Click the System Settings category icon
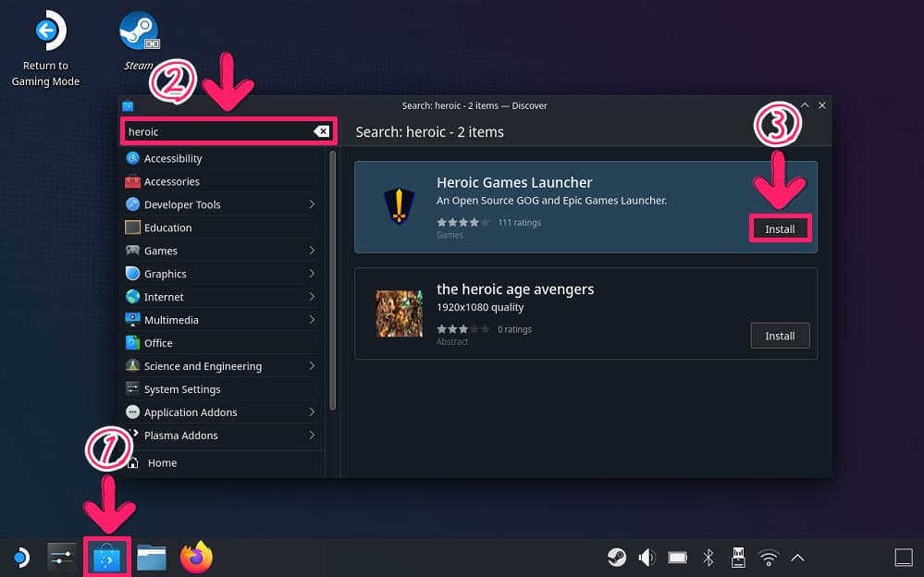The height and width of the screenshot is (577, 924). coord(132,388)
